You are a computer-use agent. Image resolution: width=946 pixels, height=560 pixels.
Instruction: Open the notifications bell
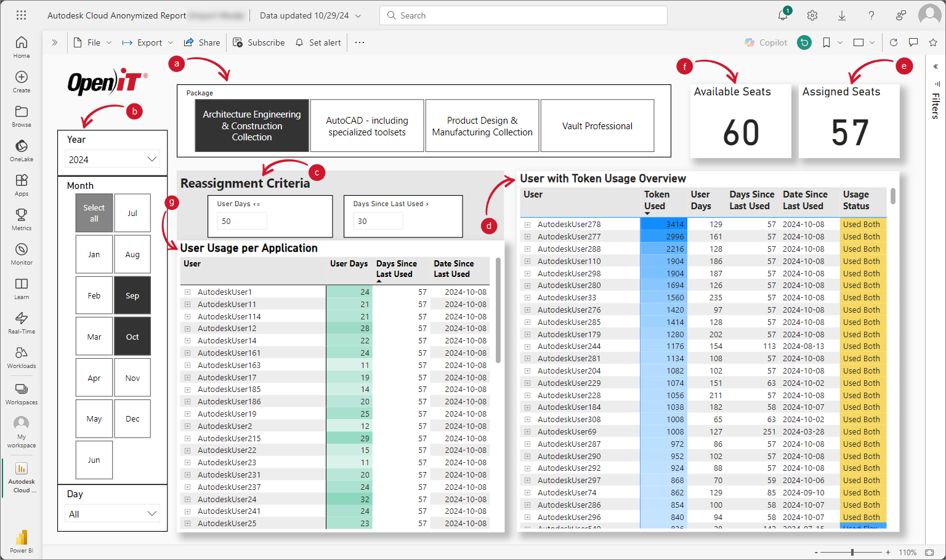point(783,15)
